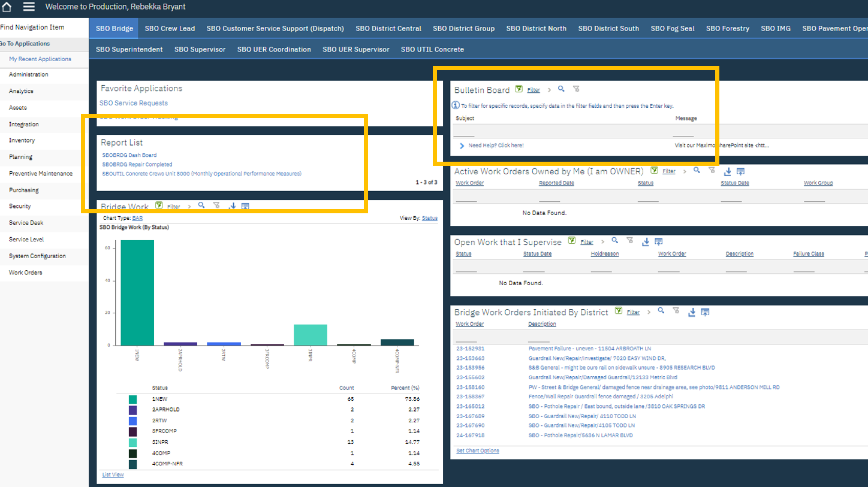Download Active Work Orders Owned by Me data
Screen dimensions: 868x487
tap(727, 171)
